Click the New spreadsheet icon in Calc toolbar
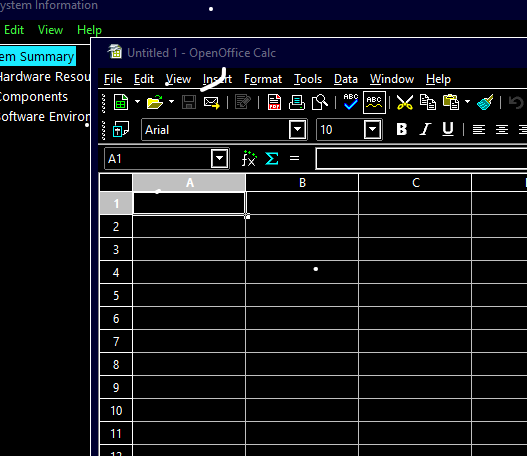The height and width of the screenshot is (456, 527). tap(121, 102)
